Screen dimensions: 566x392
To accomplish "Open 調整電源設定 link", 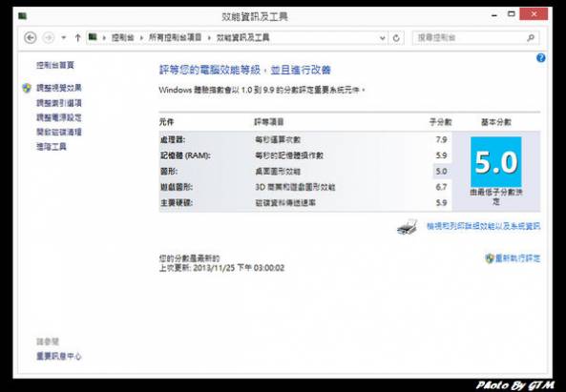I will click(x=59, y=117).
